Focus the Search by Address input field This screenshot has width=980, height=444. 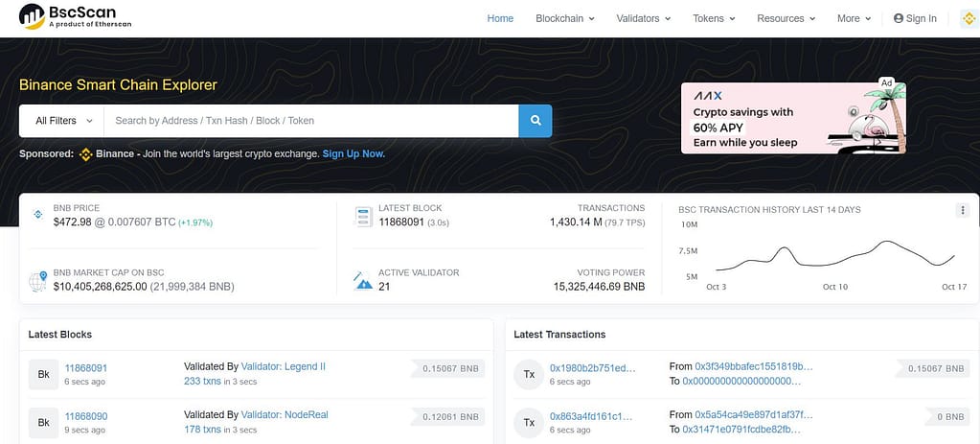pos(311,121)
